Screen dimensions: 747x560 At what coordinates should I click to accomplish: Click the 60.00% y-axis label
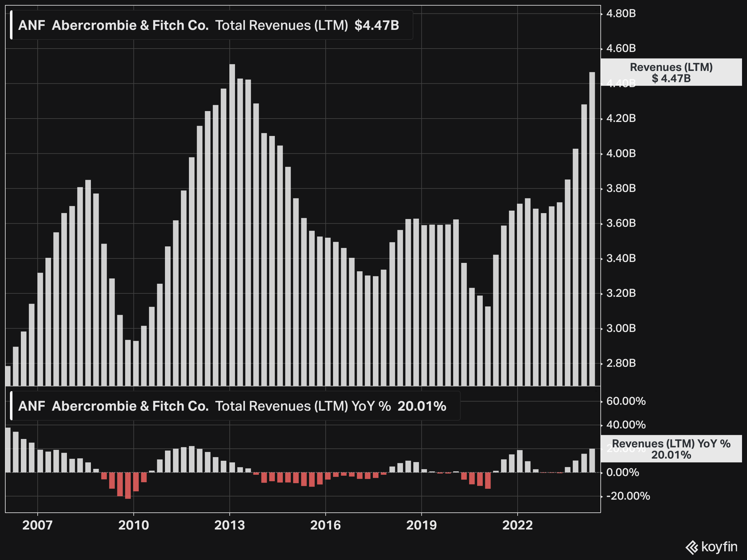[626, 401]
